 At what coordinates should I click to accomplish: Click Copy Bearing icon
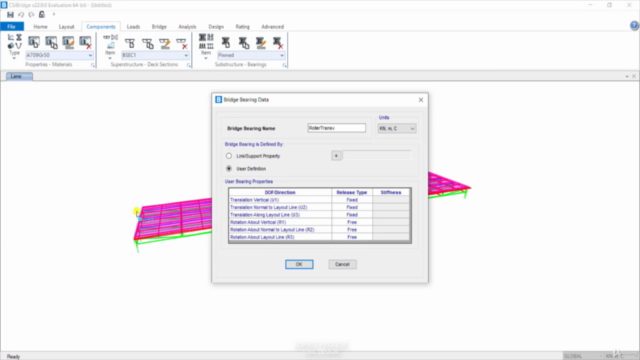click(244, 42)
